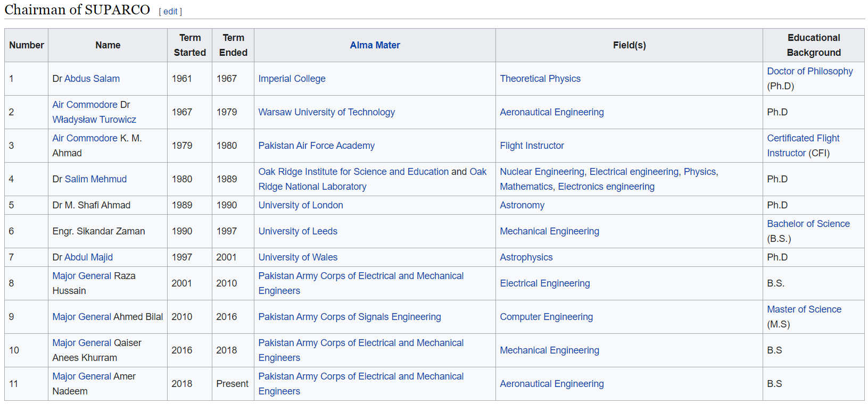Follow the Warsaw University of Technology link
This screenshot has height=404, width=868.
point(326,112)
